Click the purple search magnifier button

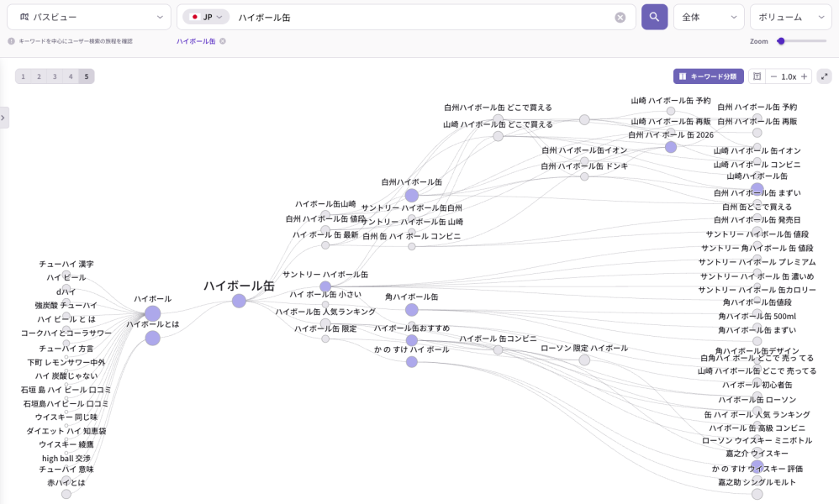tap(654, 17)
